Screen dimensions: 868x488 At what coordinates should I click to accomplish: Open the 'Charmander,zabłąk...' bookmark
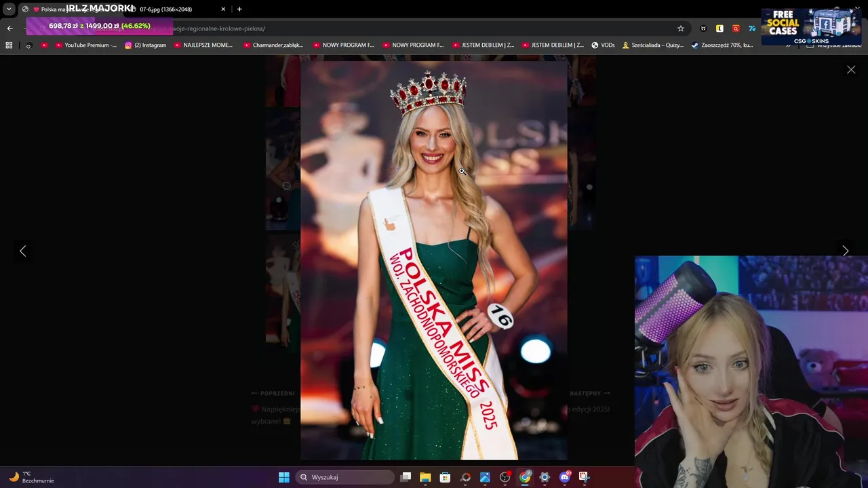point(273,45)
